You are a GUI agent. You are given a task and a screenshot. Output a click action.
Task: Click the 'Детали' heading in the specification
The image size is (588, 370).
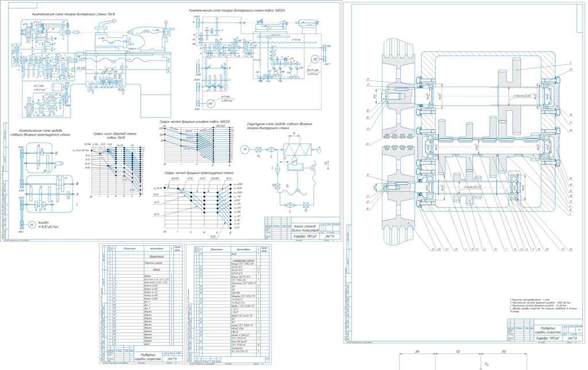click(x=156, y=270)
